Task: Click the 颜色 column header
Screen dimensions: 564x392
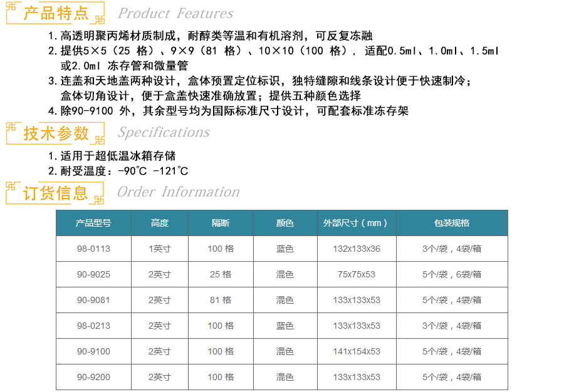Action: pos(285,223)
